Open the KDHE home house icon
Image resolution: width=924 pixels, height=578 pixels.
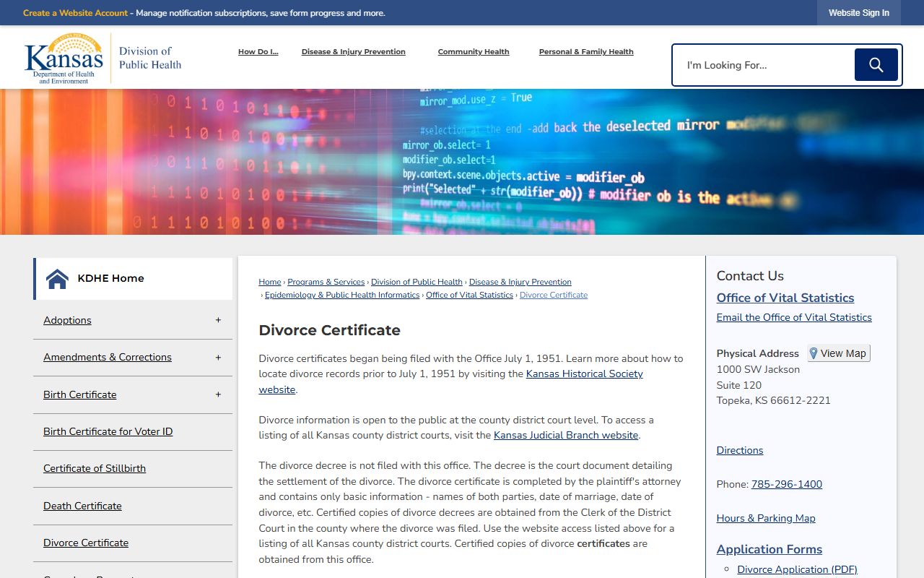57,278
